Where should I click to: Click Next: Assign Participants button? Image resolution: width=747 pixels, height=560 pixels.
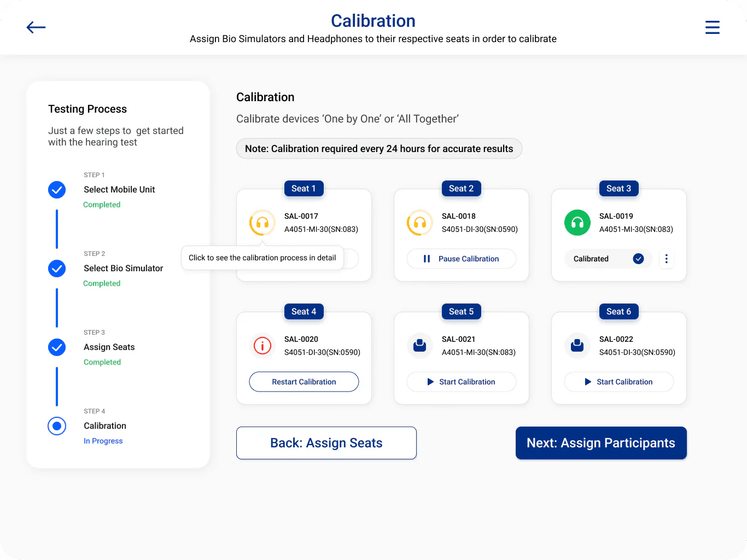point(601,443)
